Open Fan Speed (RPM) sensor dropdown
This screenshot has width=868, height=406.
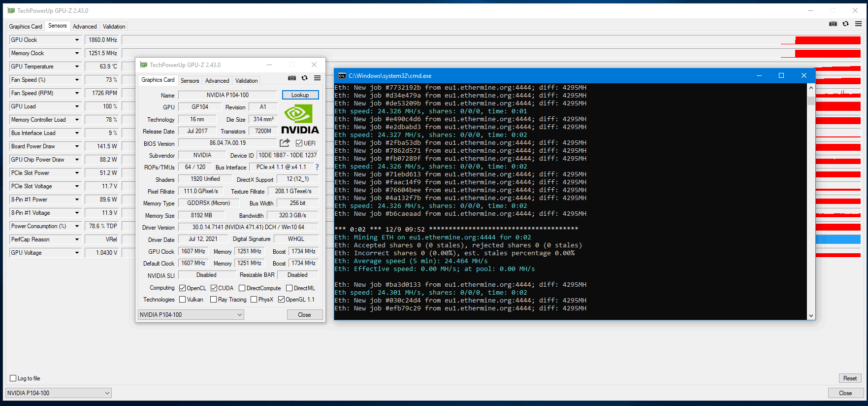point(77,93)
